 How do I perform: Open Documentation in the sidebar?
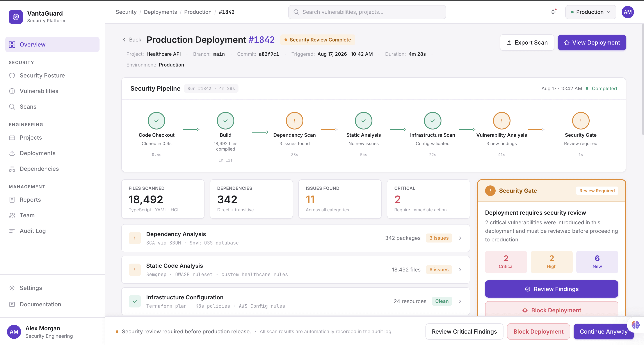[x=52, y=304]
